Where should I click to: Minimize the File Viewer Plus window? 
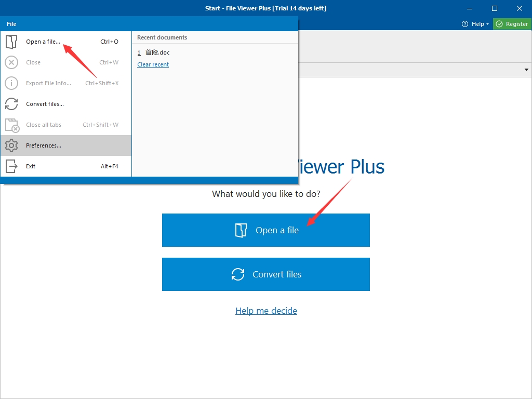(470, 8)
